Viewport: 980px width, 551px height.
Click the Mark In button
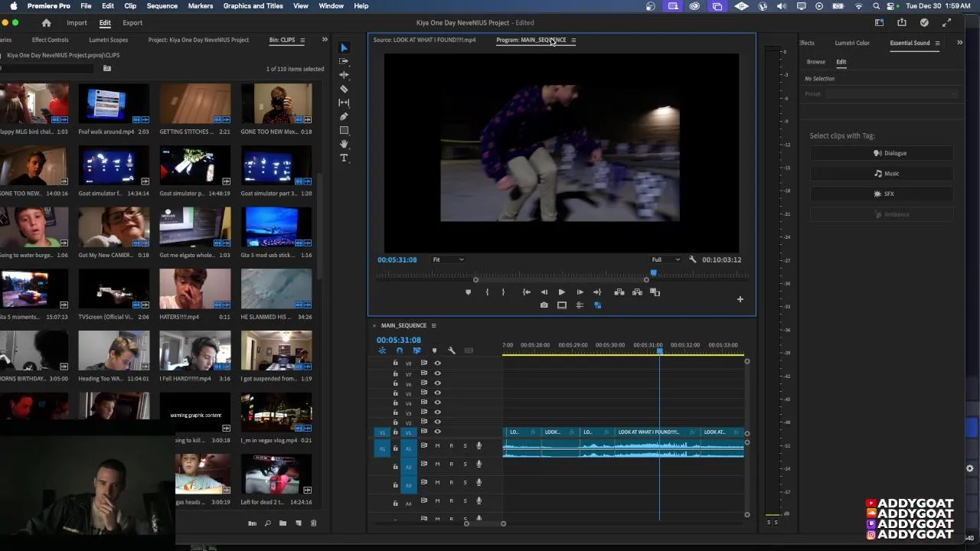487,292
